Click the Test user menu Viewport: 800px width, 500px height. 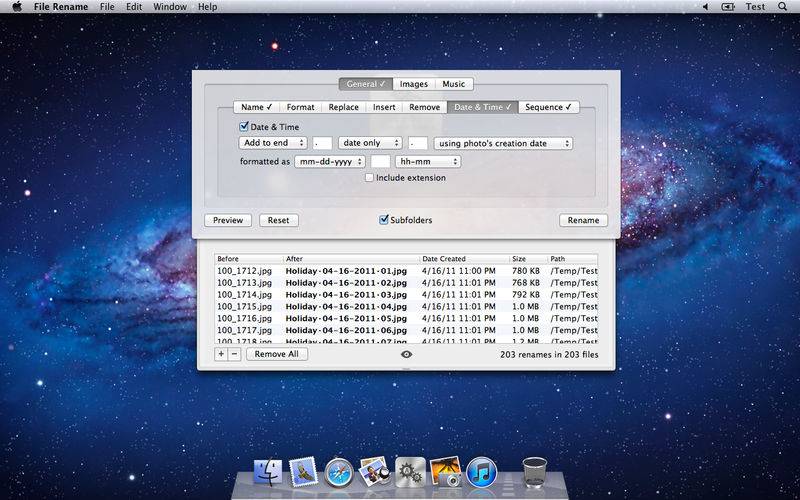tap(755, 7)
